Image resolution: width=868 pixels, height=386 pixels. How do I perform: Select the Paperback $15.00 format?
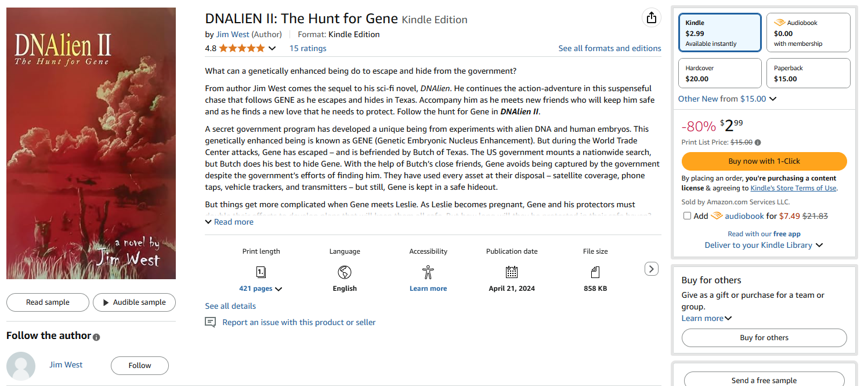point(808,73)
